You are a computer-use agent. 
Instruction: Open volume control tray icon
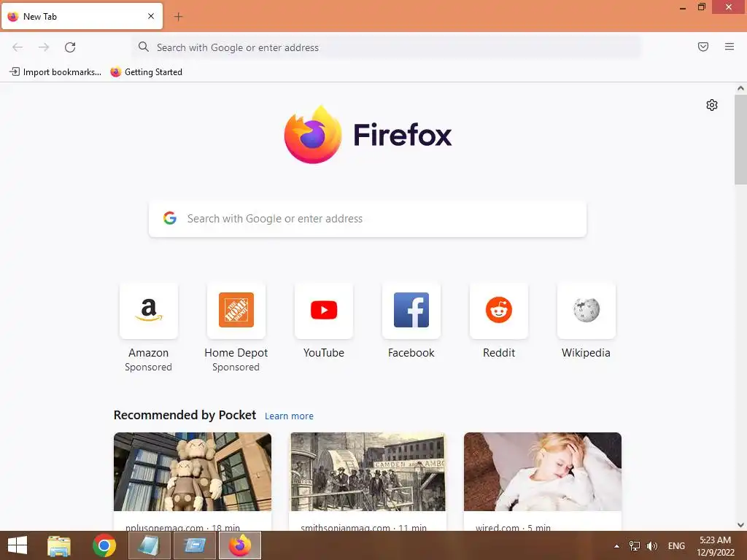(651, 546)
